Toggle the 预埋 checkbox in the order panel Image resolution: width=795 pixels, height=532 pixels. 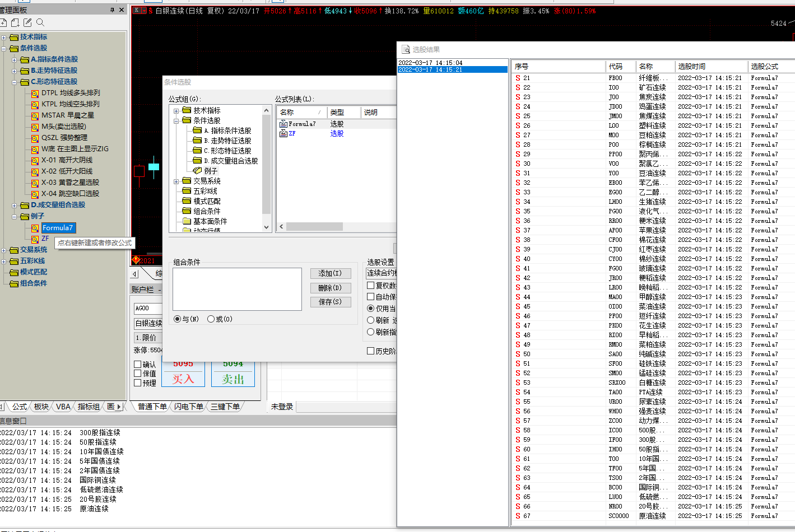click(137, 383)
